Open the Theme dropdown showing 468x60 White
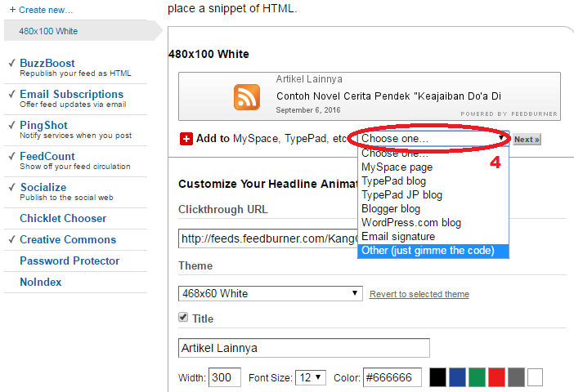The image size is (574, 392). click(x=270, y=293)
